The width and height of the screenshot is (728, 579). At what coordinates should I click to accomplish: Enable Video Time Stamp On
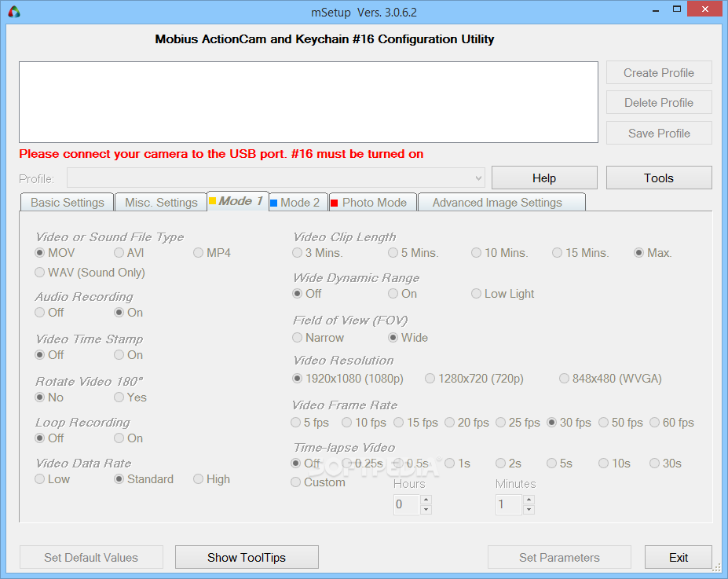click(129, 355)
